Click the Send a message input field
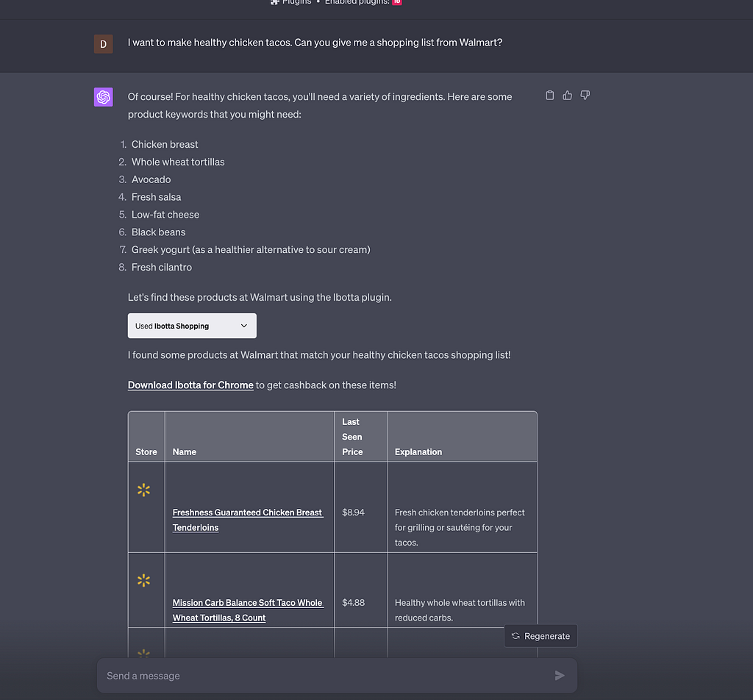 point(337,676)
